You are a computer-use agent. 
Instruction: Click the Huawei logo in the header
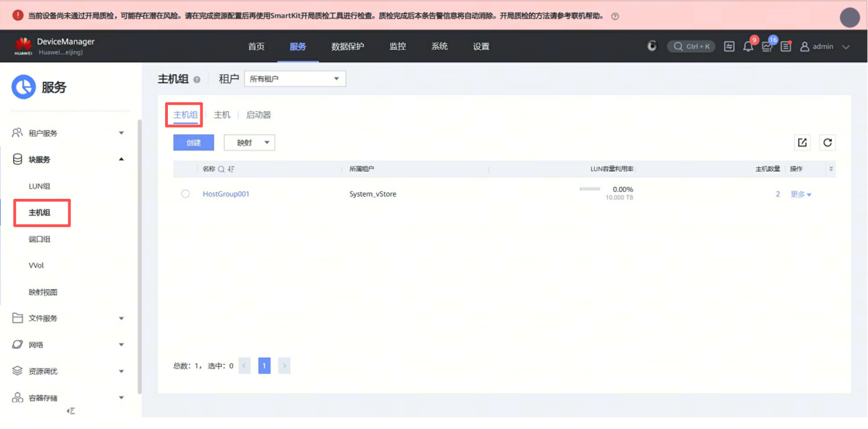(24, 46)
